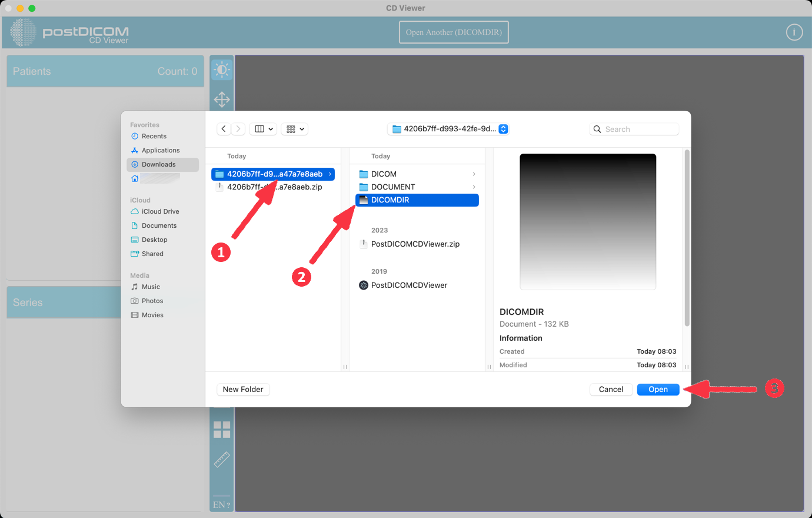Select the Downloads sidebar item
Screen dimensions: 812x518
(158, 164)
